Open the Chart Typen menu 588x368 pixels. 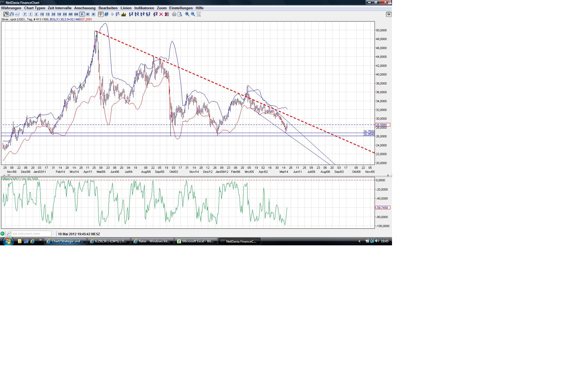coord(34,8)
